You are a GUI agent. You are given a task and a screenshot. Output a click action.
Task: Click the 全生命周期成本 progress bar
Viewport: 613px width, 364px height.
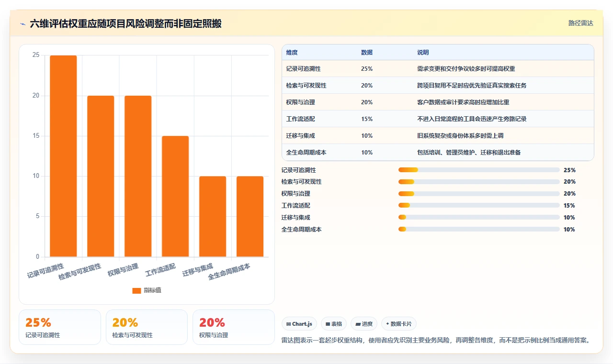[479, 230]
